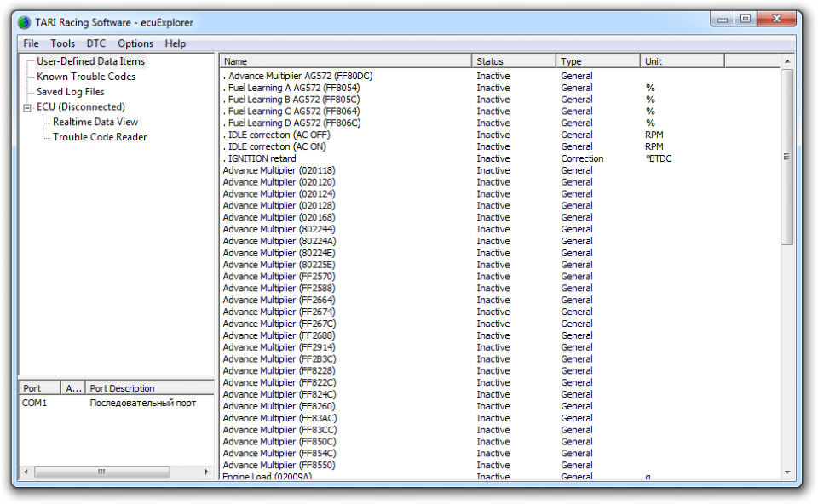Viewport: 818px width, 504px height.
Task: Select Advance Multiplier (80224E) row
Action: (500, 252)
